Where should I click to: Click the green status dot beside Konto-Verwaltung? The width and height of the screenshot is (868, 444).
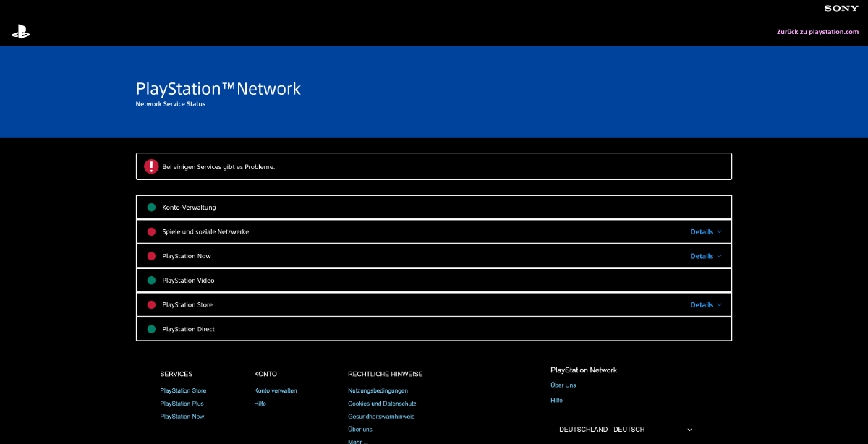pos(151,208)
